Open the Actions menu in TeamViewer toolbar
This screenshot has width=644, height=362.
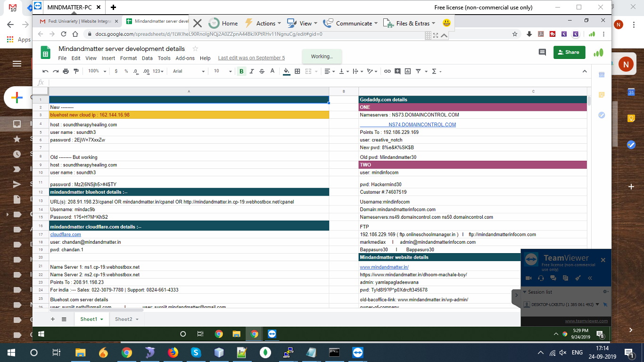263,23
